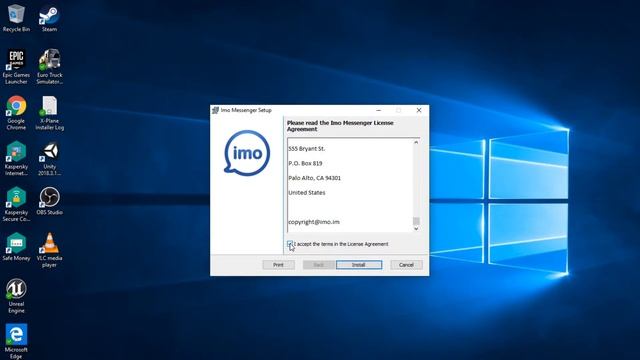Select the Euro Truck Simulator shortcut

49,67
